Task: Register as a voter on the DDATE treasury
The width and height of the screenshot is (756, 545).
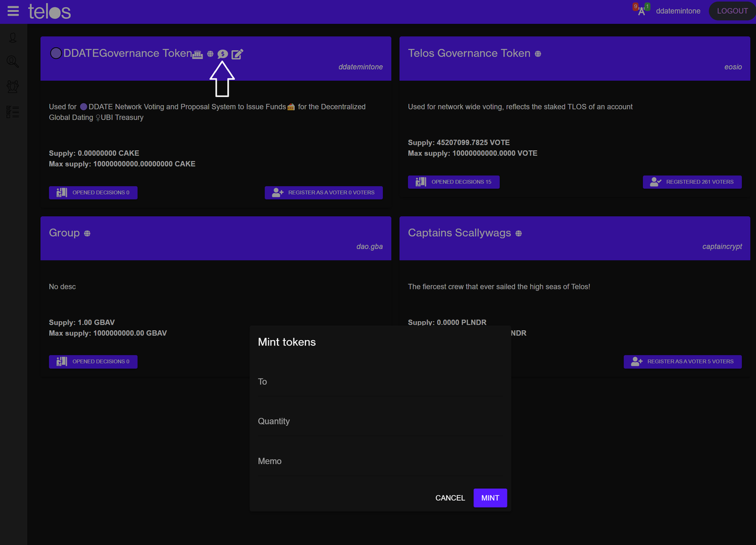Action: [x=324, y=192]
